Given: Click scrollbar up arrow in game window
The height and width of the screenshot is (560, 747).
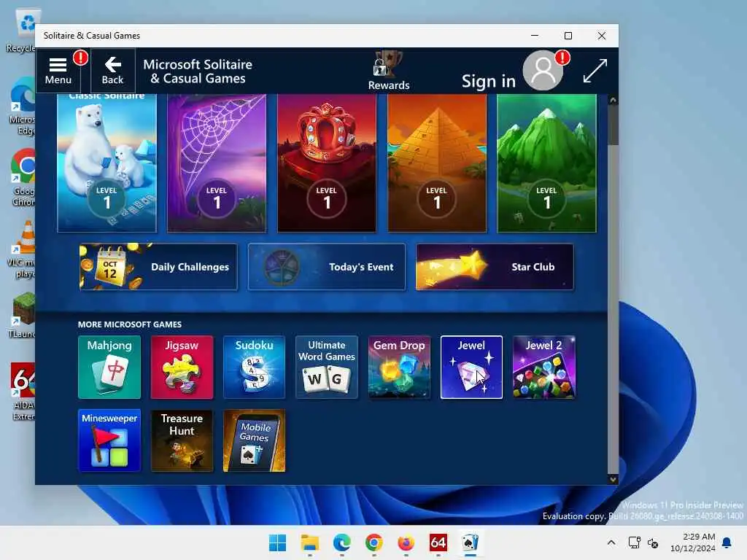Looking at the screenshot, I should point(613,100).
